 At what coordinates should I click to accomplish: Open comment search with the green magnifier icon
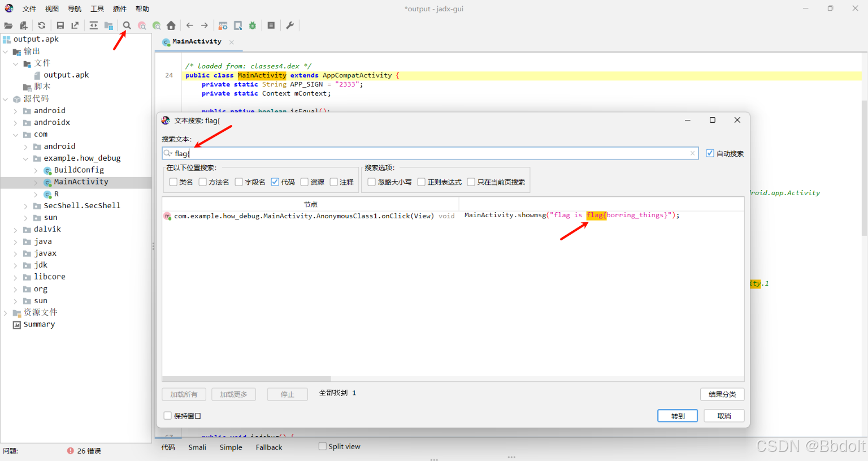click(x=157, y=25)
